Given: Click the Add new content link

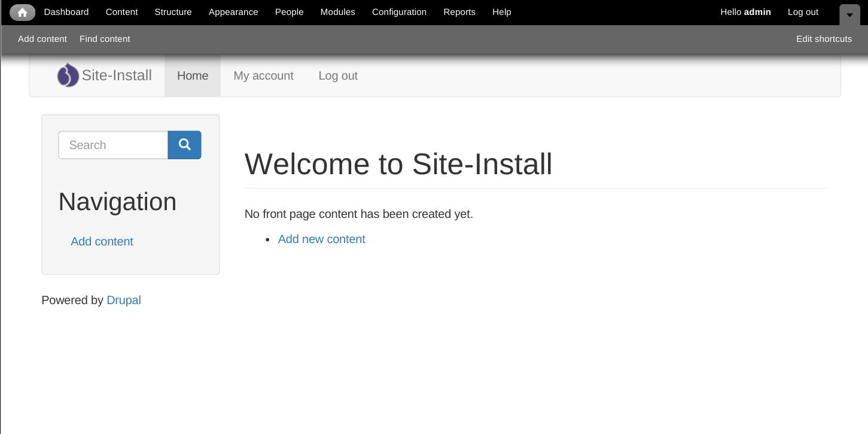Looking at the screenshot, I should click(321, 239).
